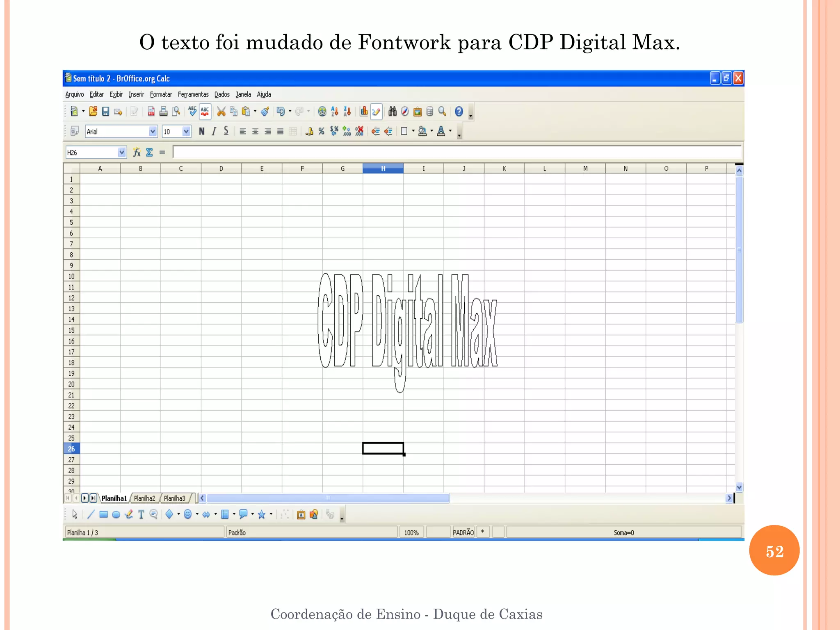Image resolution: width=840 pixels, height=630 pixels.
Task: Apply currency number format icon
Action: click(309, 131)
